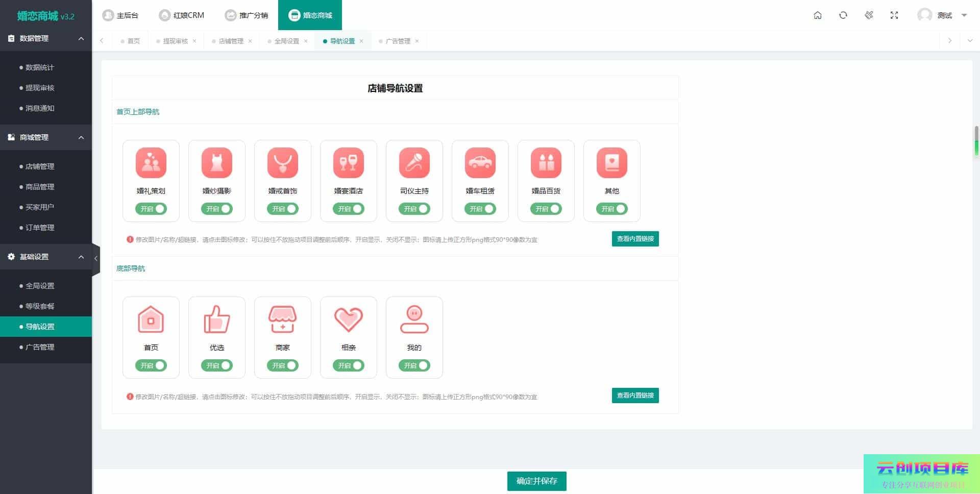Click the vertical page scrollbar
Viewport: 980px width, 494px height.
point(976,140)
